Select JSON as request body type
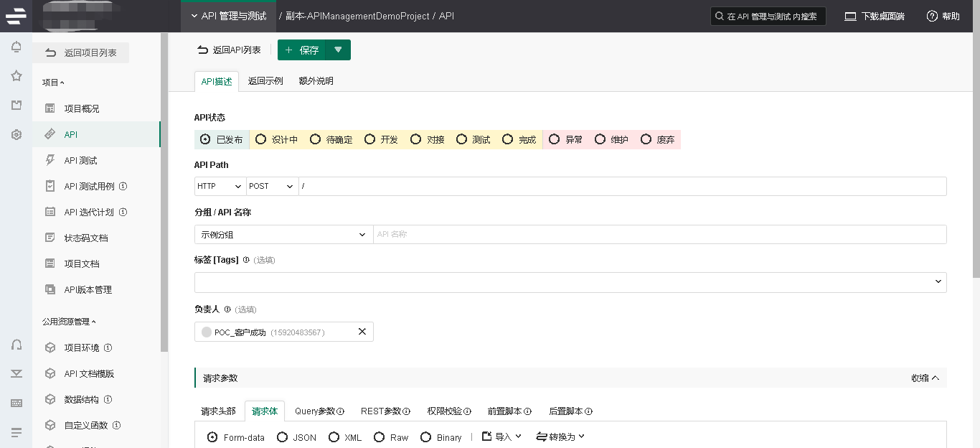 (x=283, y=437)
